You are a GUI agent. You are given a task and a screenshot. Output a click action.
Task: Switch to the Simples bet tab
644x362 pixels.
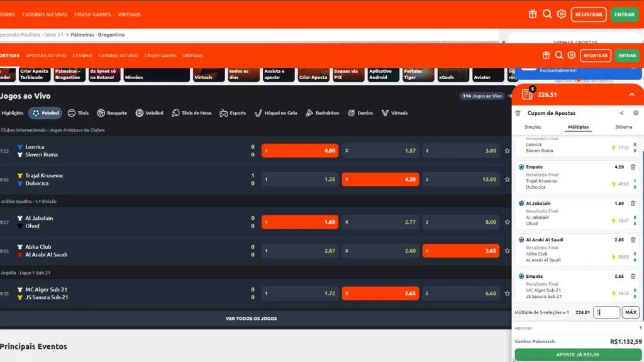point(533,127)
